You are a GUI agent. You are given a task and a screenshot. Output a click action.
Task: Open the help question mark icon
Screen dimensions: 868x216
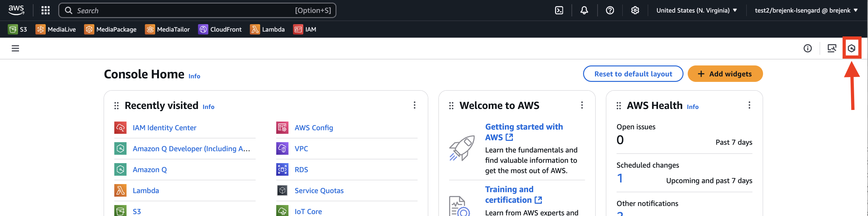610,10
